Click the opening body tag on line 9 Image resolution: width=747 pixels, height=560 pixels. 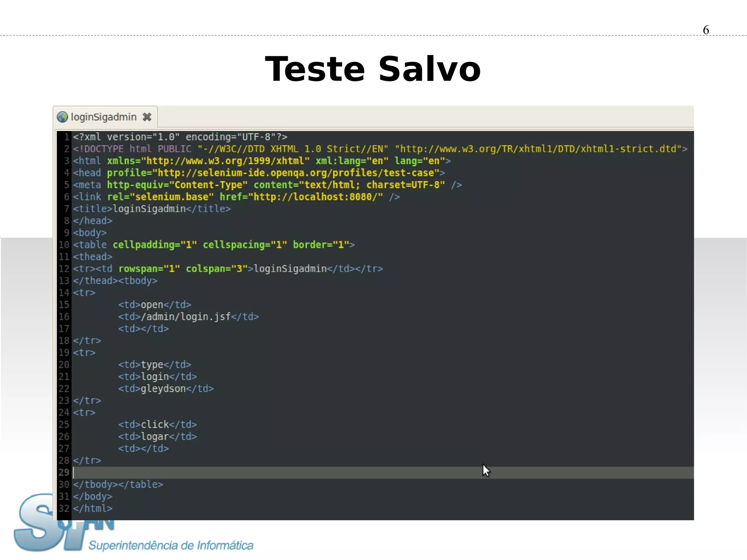90,233
